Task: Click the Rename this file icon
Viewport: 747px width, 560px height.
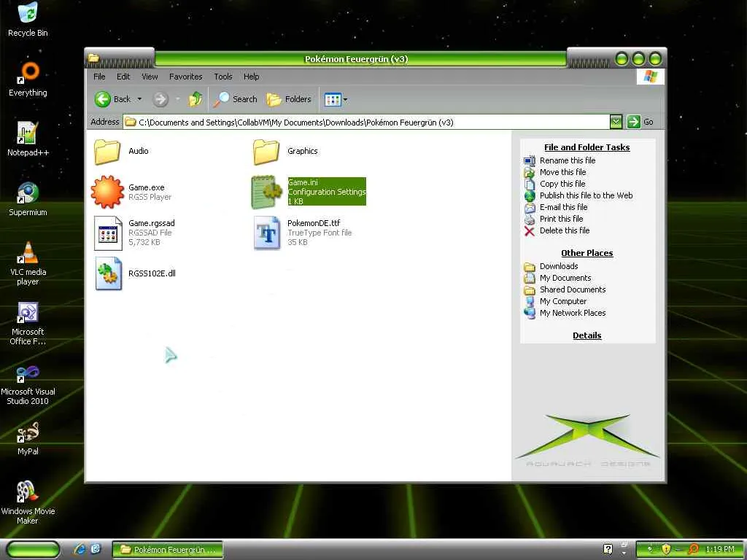Action: point(530,161)
